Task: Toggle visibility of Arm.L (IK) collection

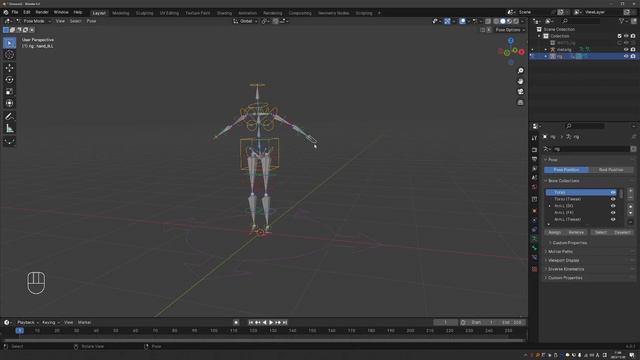Action: [613, 206]
